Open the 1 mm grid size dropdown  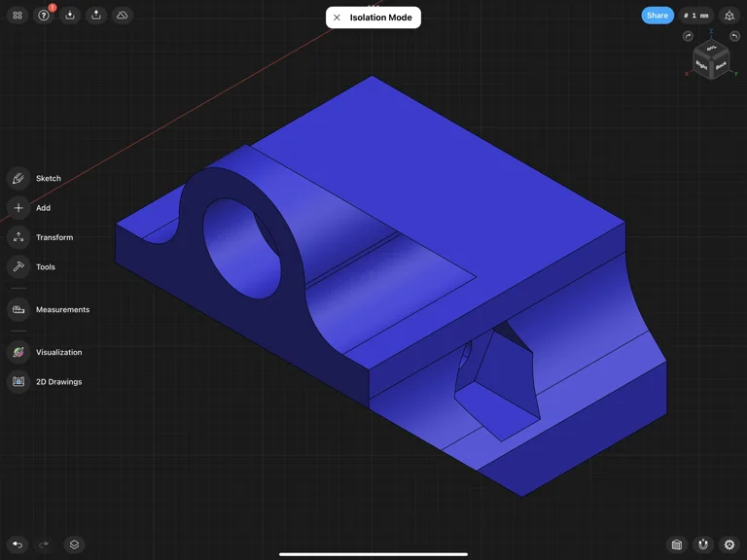(x=696, y=16)
